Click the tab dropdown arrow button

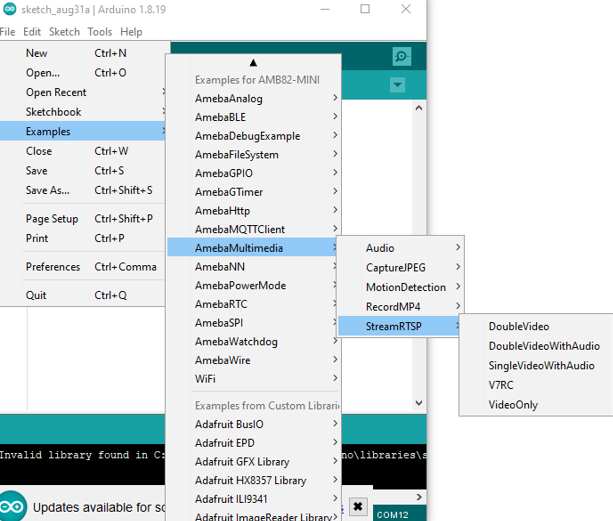coord(397,86)
